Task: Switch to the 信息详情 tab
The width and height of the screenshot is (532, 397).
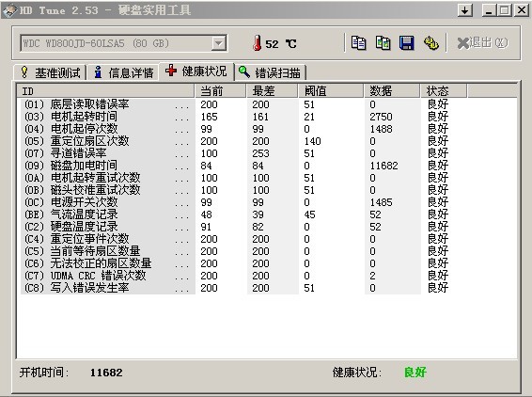Action: (x=123, y=72)
